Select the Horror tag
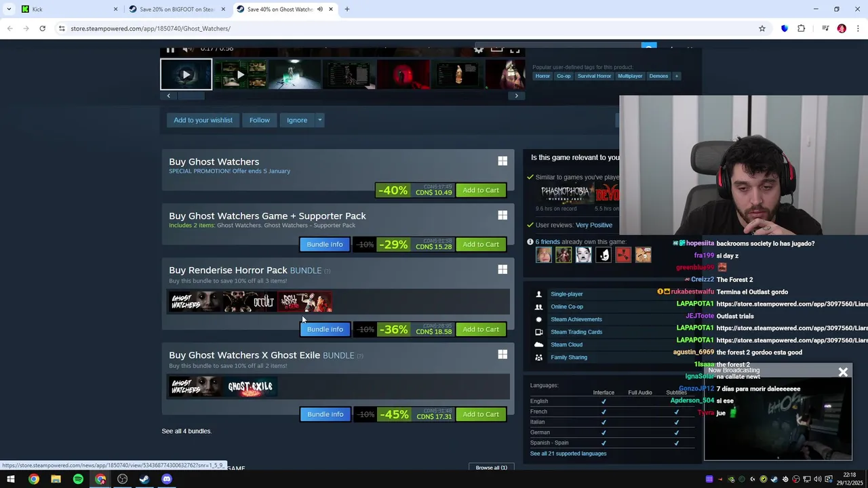The image size is (868, 488). 542,76
